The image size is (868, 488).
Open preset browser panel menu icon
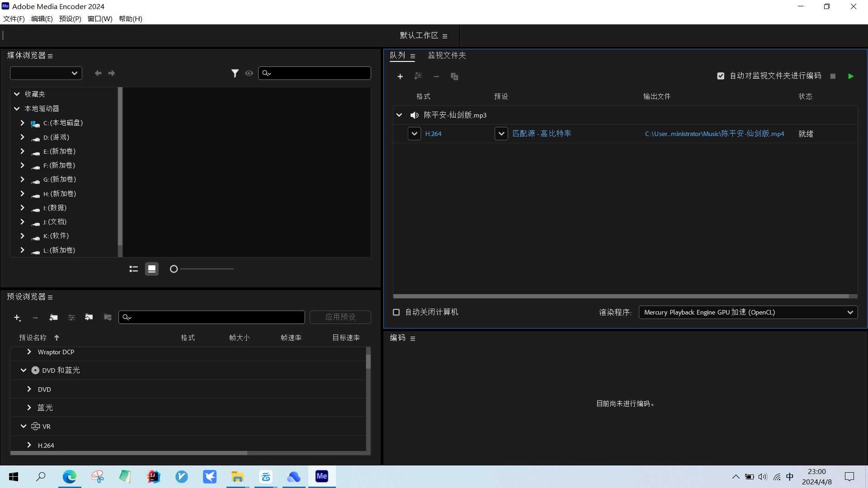click(50, 297)
